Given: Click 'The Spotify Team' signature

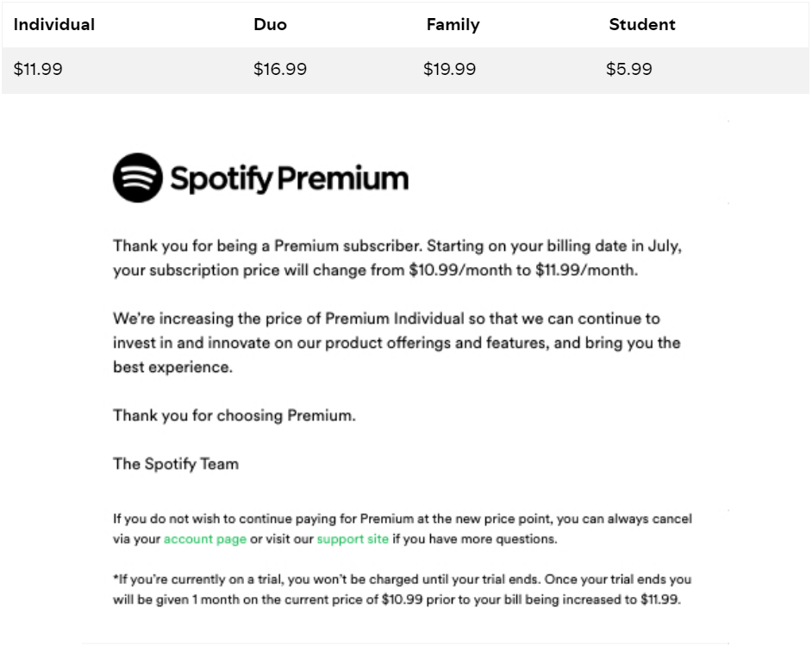Looking at the screenshot, I should [176, 464].
